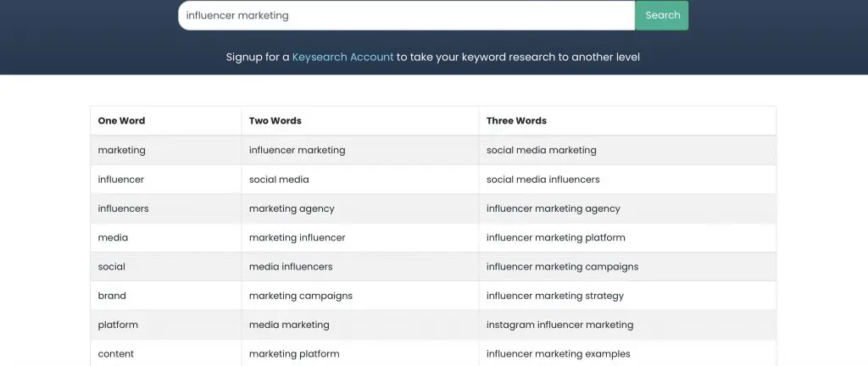The image size is (868, 366).
Task: Click "instagram influencer marketing" keyword
Action: (559, 324)
